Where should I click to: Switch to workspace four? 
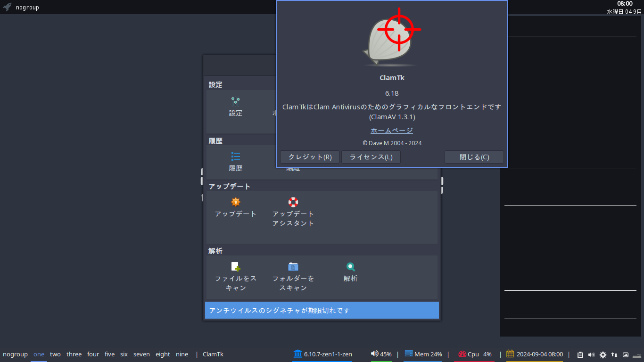click(x=93, y=354)
